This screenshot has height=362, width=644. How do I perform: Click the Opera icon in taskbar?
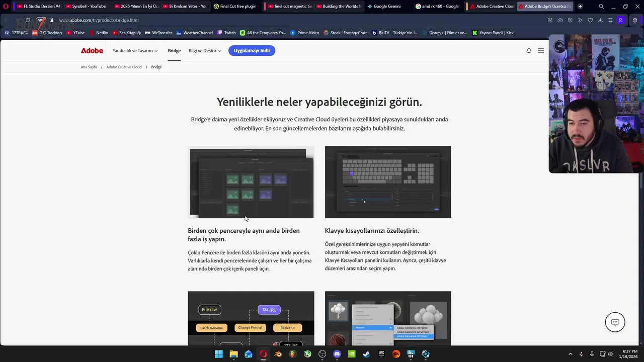point(263,354)
